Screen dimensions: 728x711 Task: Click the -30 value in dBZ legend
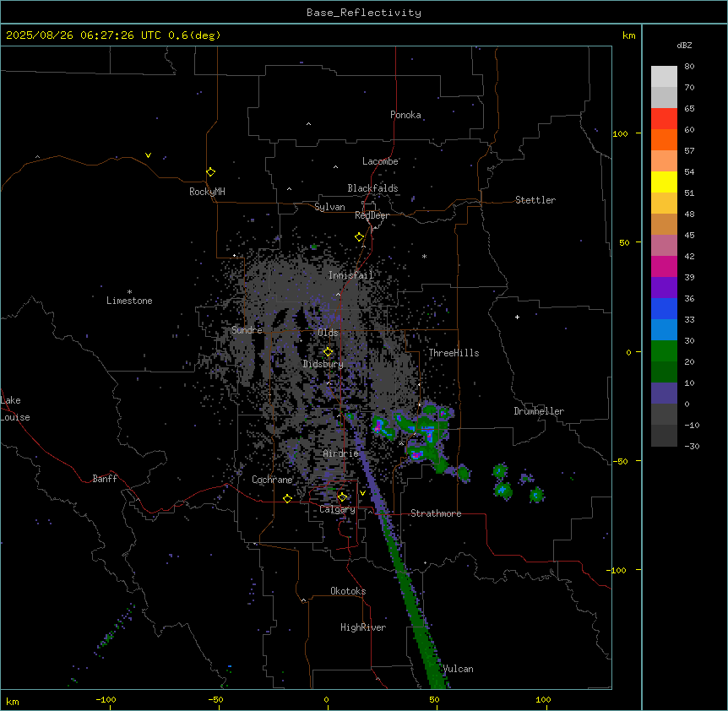(692, 446)
